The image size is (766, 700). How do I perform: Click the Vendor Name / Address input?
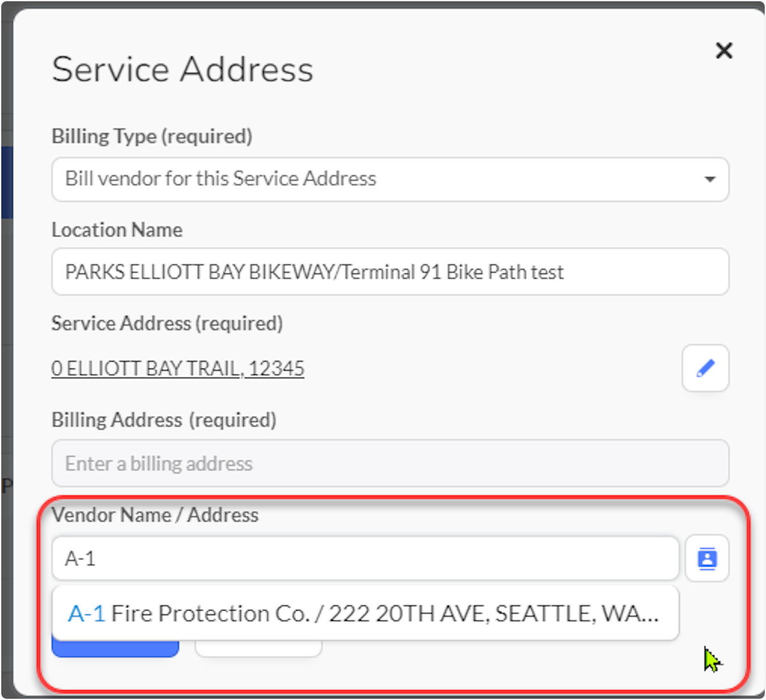coord(365,559)
